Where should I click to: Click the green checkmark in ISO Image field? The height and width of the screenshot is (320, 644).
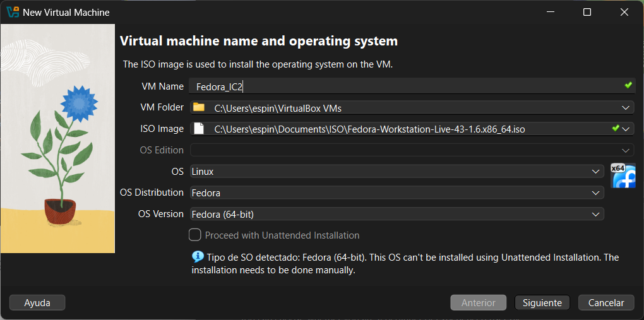tap(616, 129)
